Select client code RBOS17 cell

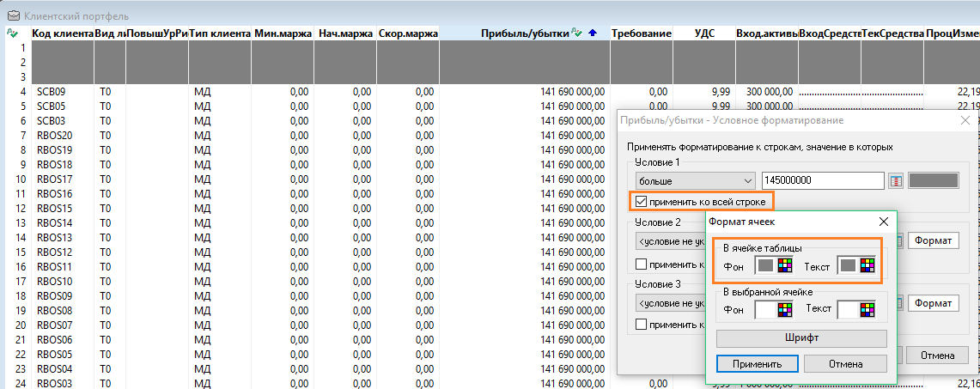(x=63, y=179)
